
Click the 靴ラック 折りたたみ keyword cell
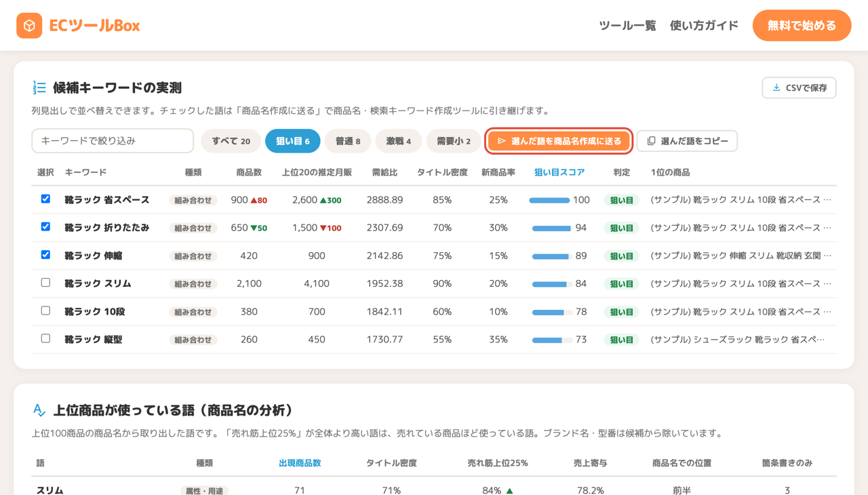tap(107, 228)
